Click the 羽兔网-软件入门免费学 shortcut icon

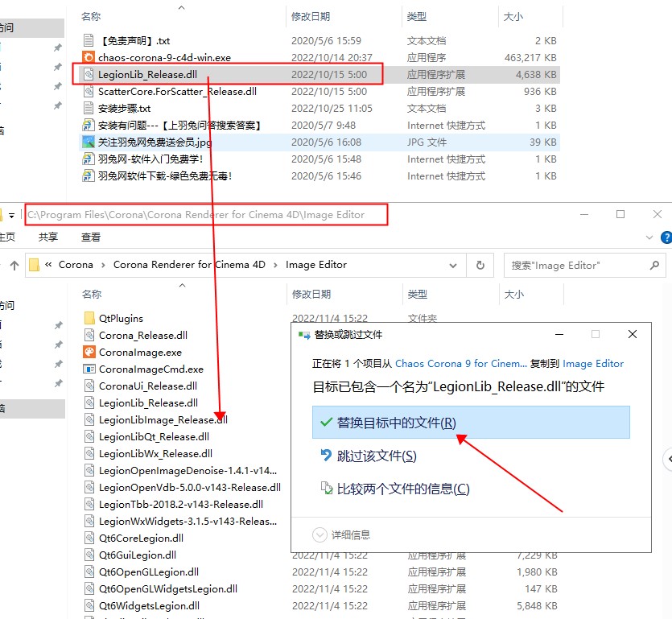[89, 159]
